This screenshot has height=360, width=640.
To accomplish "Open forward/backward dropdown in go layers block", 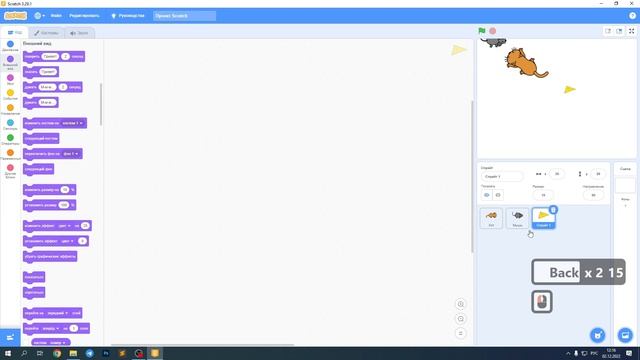I will (x=51, y=328).
